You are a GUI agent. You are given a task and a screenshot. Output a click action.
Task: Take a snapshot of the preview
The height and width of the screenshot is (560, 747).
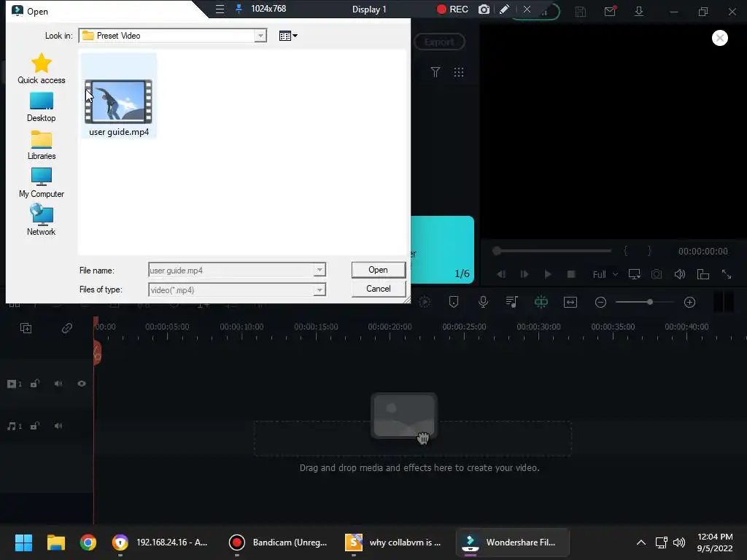click(657, 274)
